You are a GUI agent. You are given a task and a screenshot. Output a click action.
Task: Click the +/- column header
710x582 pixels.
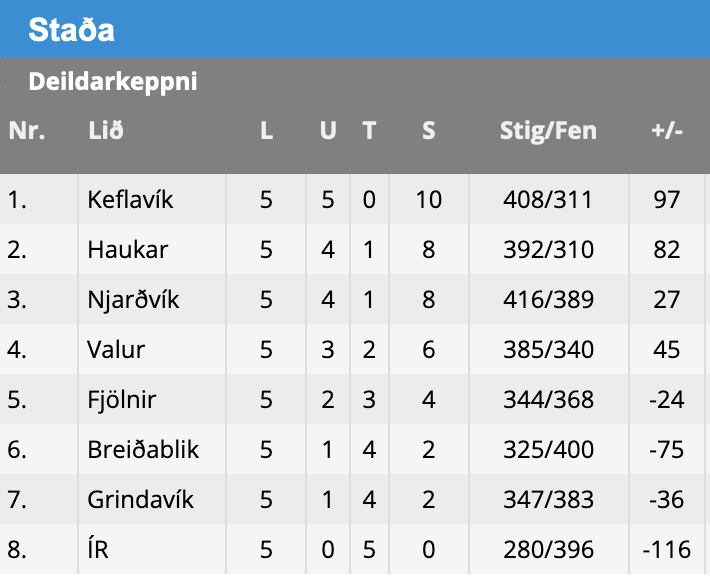tap(666, 130)
